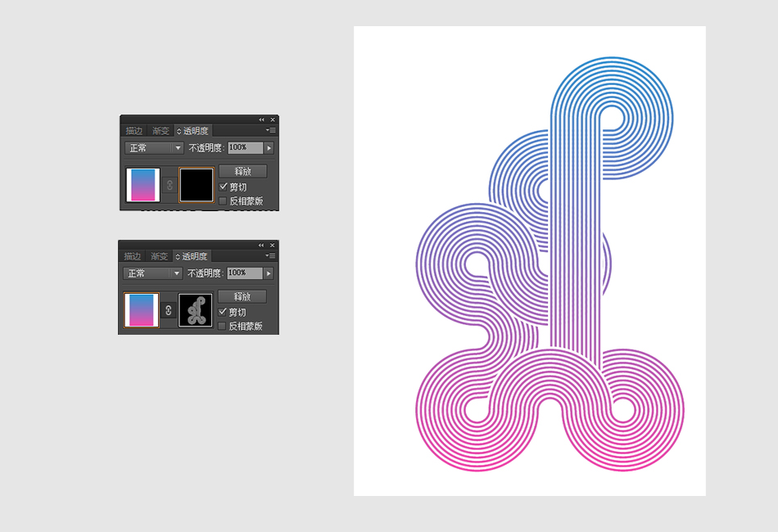Screen dimensions: 778x532
Task: Switch to 渐变 tab in lower panel
Action: [159, 256]
